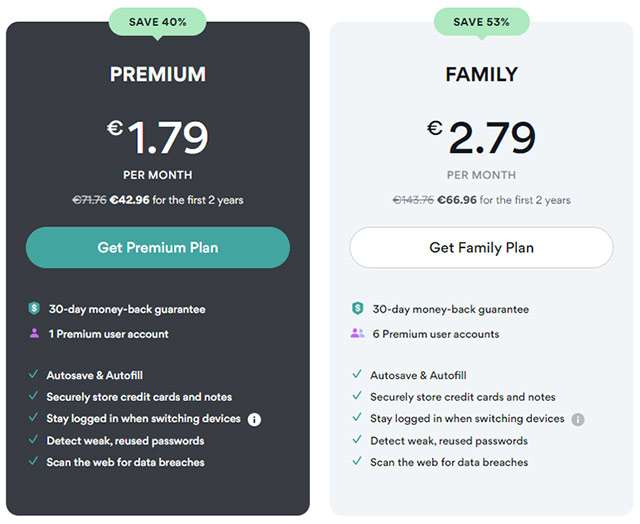Click Premium's crossed-out €71.76 price

tap(90, 200)
